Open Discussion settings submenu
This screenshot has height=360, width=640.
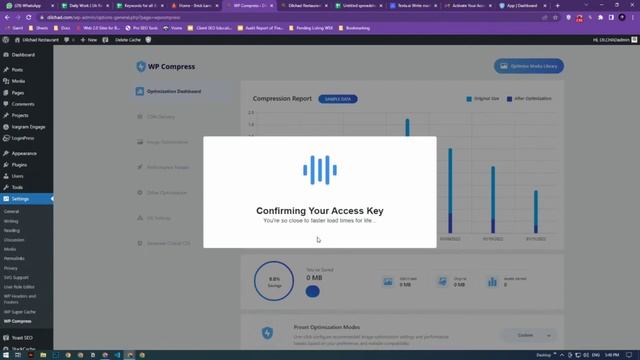[14, 240]
